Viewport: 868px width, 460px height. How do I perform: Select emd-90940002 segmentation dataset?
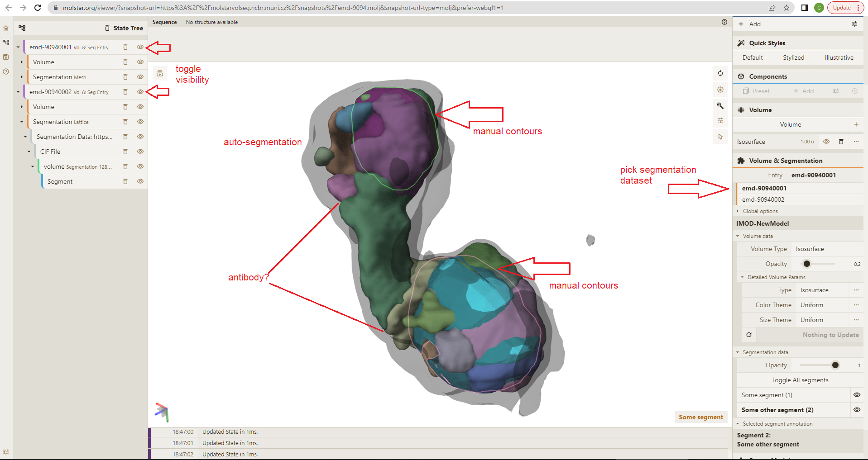point(763,199)
